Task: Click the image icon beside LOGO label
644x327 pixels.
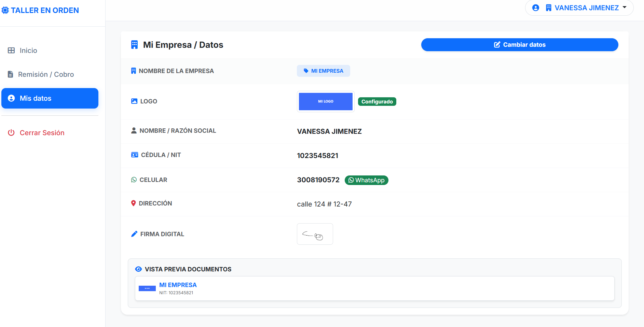Action: (134, 101)
